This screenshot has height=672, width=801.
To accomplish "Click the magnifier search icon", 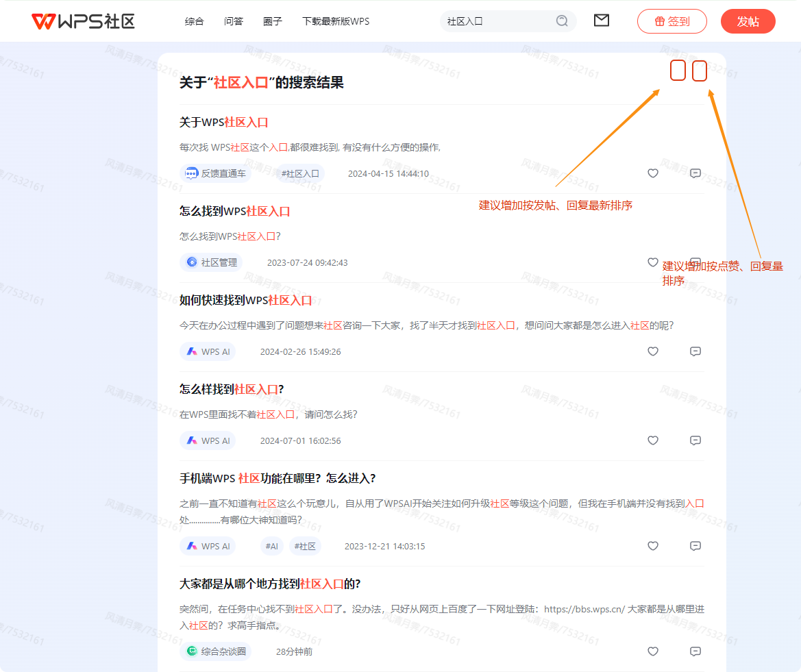I will coord(562,21).
